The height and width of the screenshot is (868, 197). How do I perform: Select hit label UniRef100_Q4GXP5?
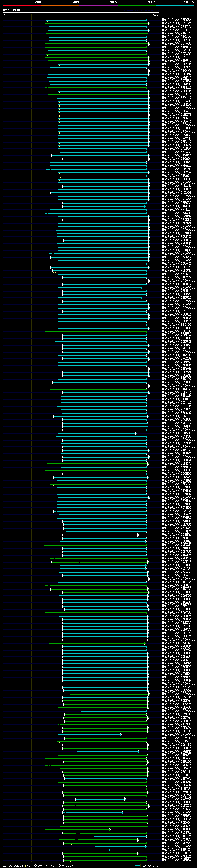point(177,836)
